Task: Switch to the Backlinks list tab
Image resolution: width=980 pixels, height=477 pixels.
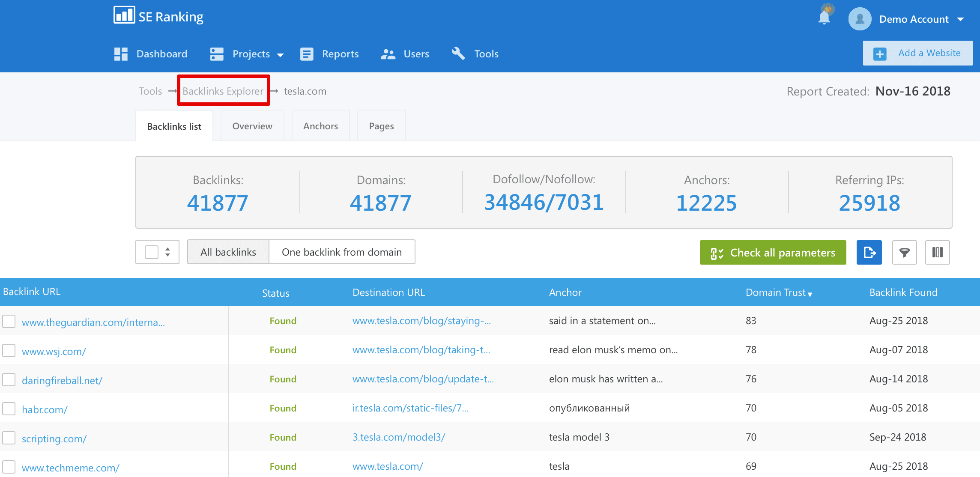Action: [x=174, y=126]
